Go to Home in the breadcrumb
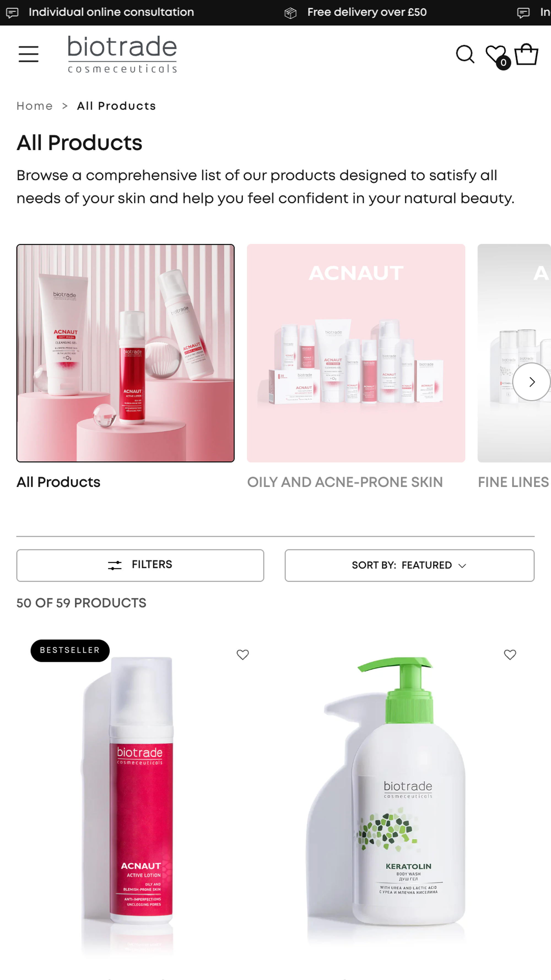551x980 pixels. point(35,106)
